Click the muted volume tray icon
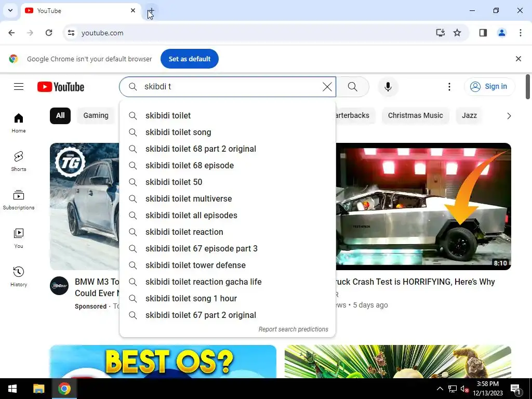This screenshot has width=532, height=399. coord(464,389)
